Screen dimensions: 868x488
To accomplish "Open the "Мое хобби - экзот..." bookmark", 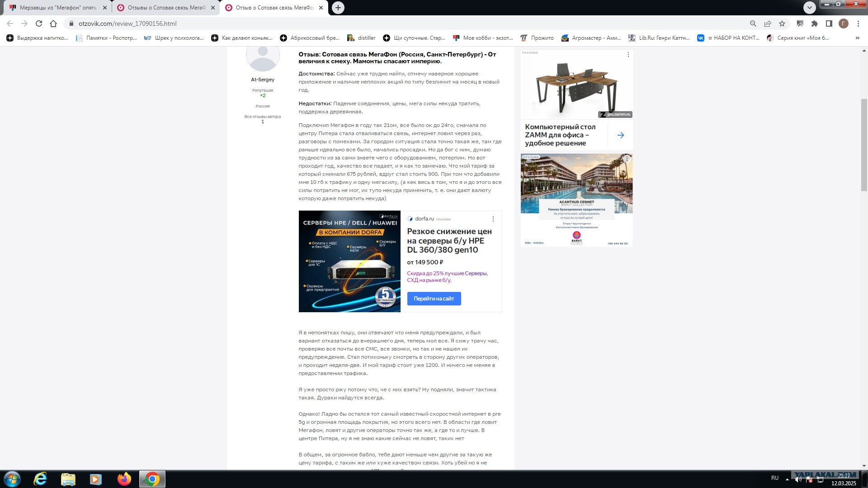I will pyautogui.click(x=483, y=38).
